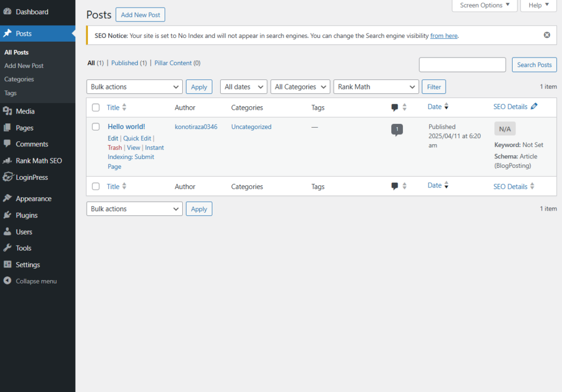The width and height of the screenshot is (562, 392).
Task: Click the Search Posts button
Action: click(534, 65)
